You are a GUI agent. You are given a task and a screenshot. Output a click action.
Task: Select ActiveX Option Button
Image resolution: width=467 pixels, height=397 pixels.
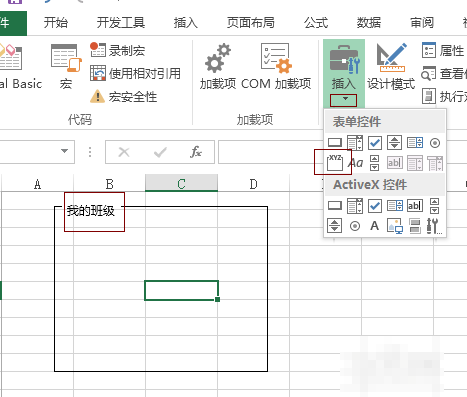coord(355,226)
